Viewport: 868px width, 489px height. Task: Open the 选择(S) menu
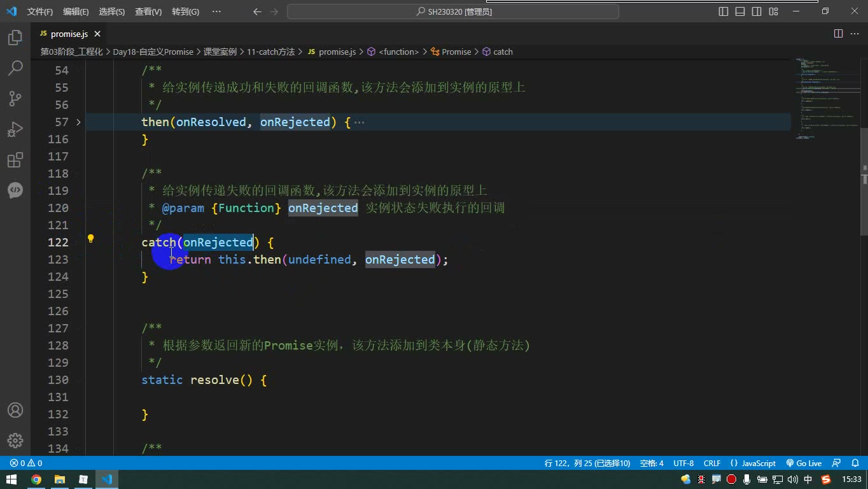[112, 11]
